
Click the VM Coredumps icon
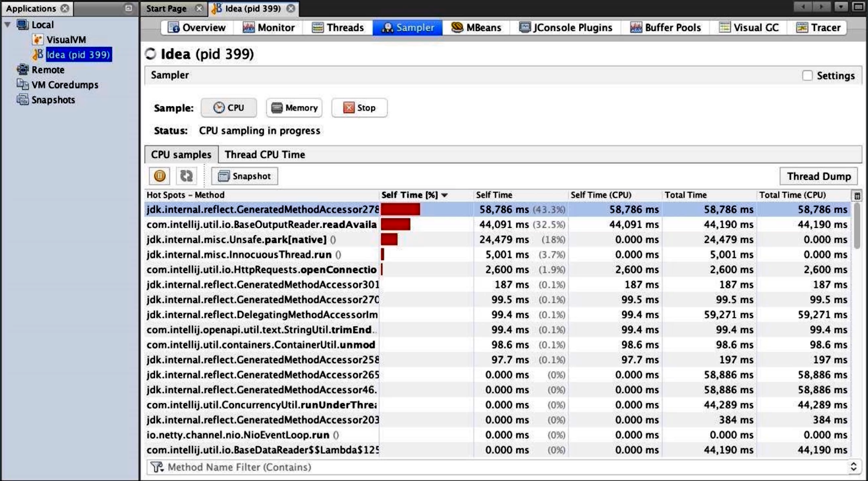(x=22, y=85)
